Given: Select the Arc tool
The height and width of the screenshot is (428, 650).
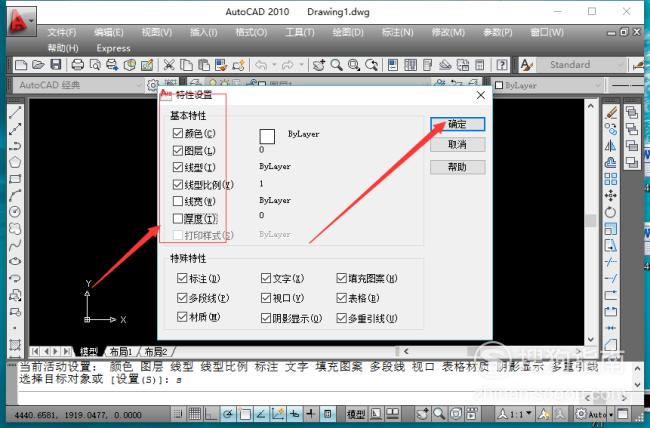Looking at the screenshot, I should pyautogui.click(x=15, y=195).
